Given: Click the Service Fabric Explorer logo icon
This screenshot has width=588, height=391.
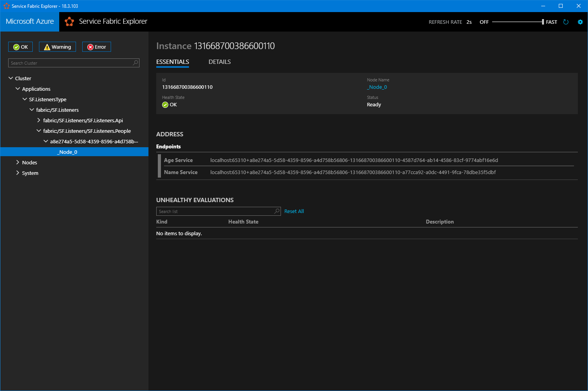Looking at the screenshot, I should (69, 22).
